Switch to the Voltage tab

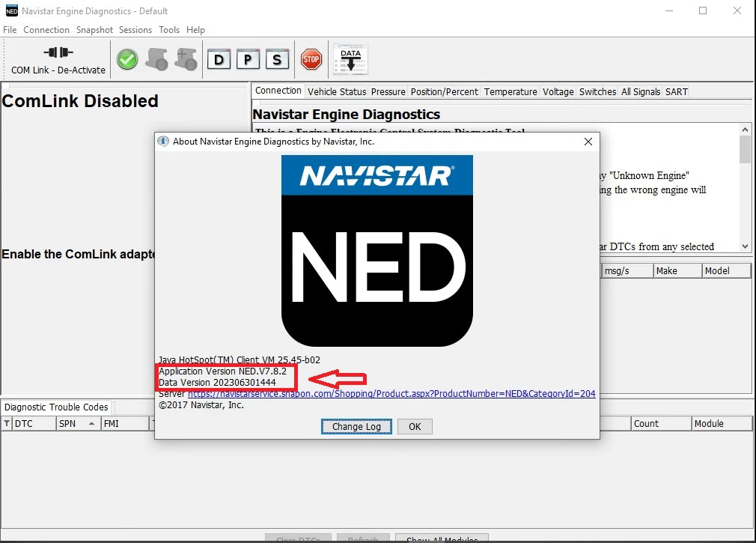(x=558, y=91)
